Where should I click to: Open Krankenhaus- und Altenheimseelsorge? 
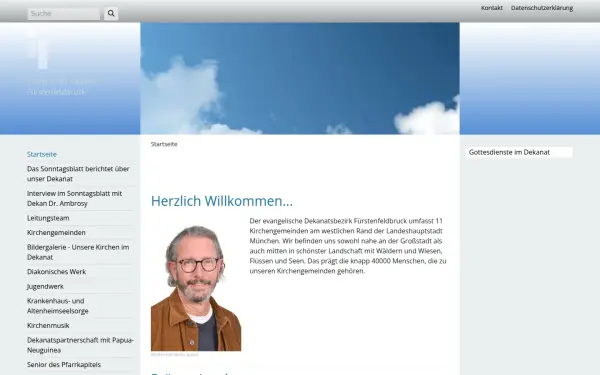57,306
